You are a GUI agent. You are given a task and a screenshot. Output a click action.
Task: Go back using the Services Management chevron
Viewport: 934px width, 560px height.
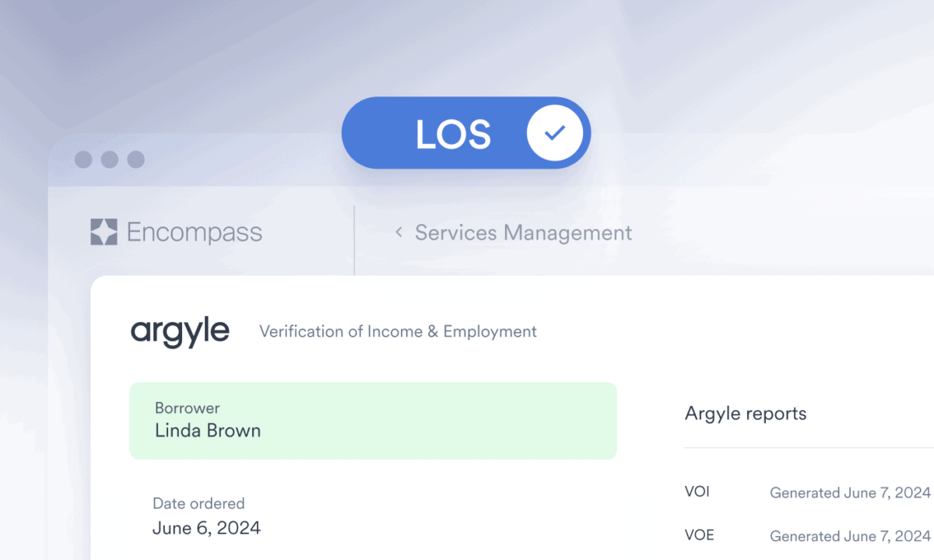(399, 232)
